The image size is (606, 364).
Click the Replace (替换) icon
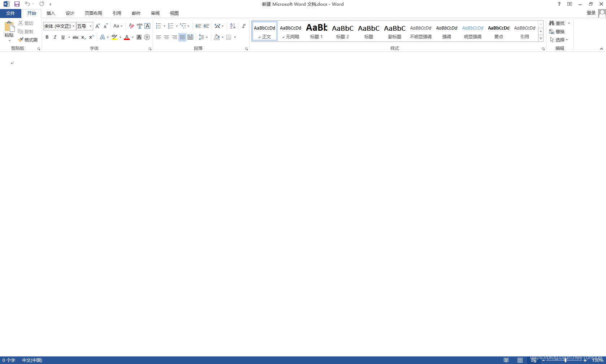557,31
